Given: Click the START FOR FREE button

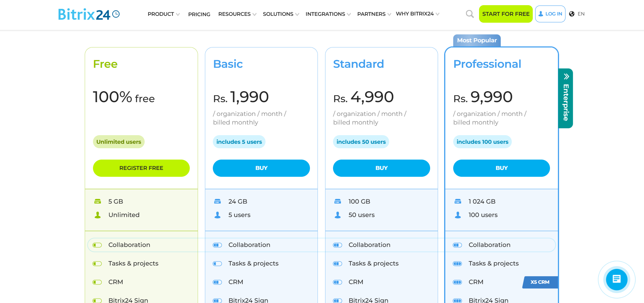Looking at the screenshot, I should (x=506, y=14).
